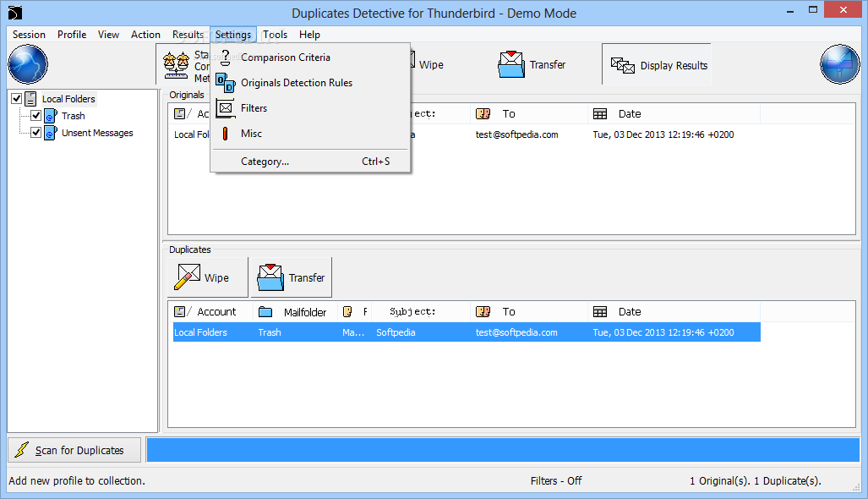
Task: Click the Wipe button label under Duplicates
Action: 216,278
